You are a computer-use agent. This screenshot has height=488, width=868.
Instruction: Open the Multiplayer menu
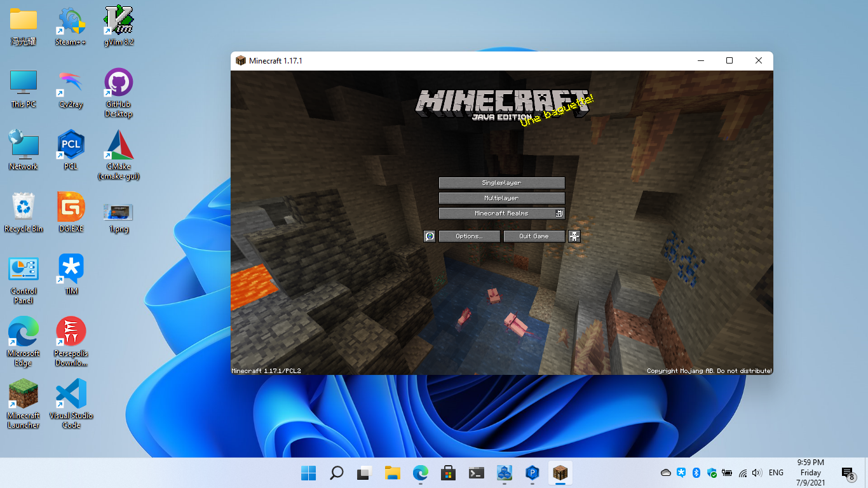(x=501, y=198)
